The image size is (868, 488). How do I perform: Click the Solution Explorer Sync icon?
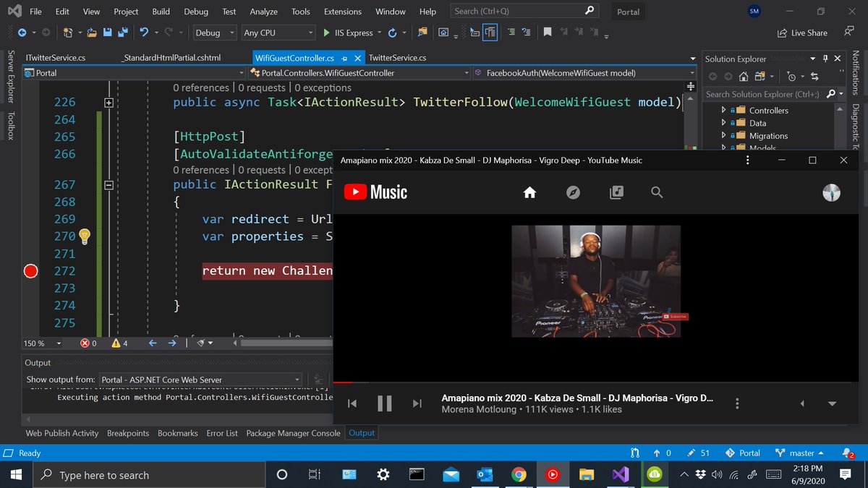814,77
